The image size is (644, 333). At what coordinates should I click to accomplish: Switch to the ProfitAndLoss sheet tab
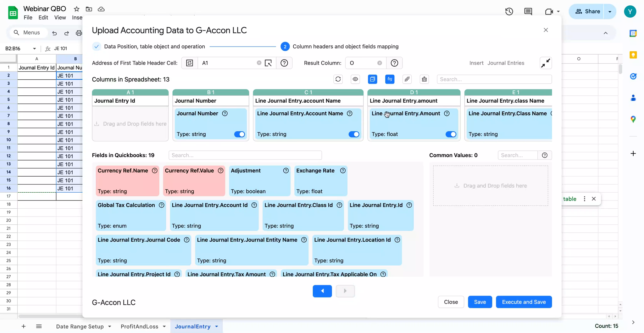point(139,326)
